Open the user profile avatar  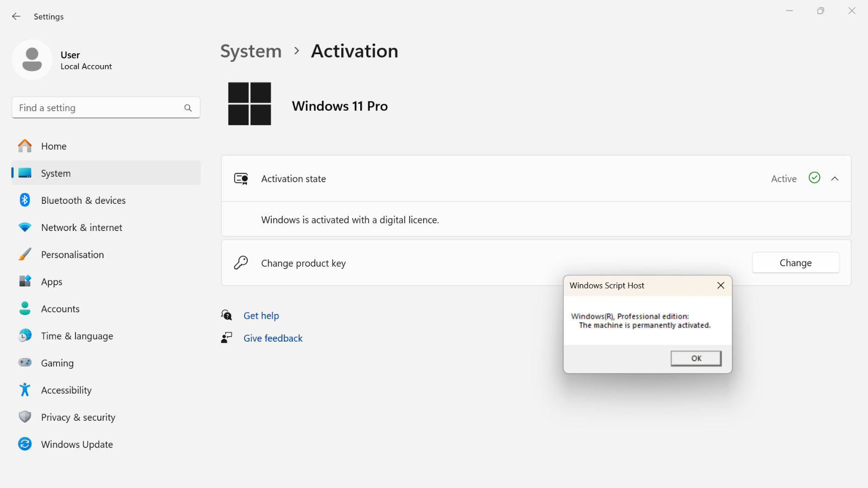click(x=32, y=60)
